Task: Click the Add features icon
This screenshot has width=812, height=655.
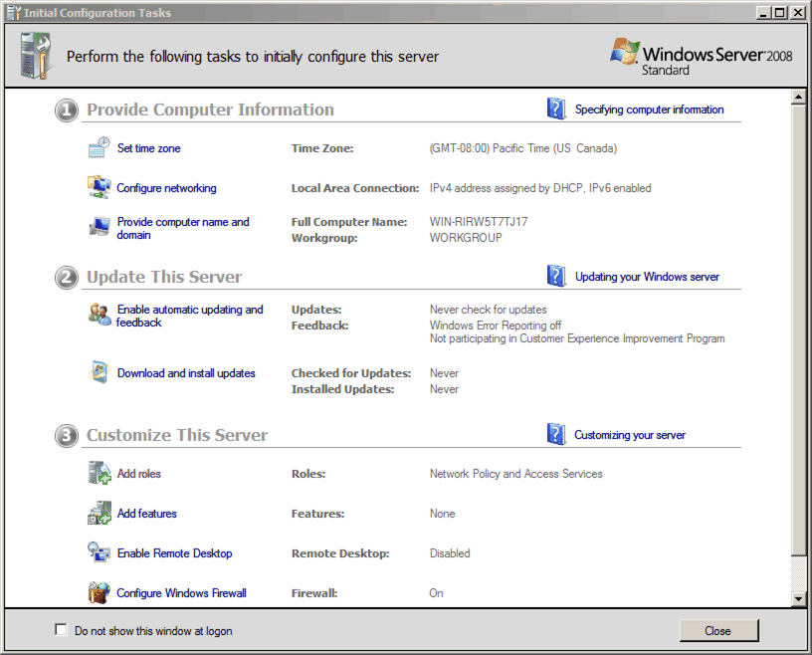Action: (x=100, y=513)
